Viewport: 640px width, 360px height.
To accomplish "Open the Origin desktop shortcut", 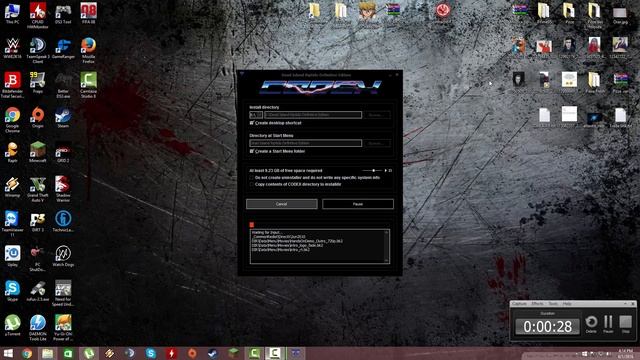I will pos(38,117).
